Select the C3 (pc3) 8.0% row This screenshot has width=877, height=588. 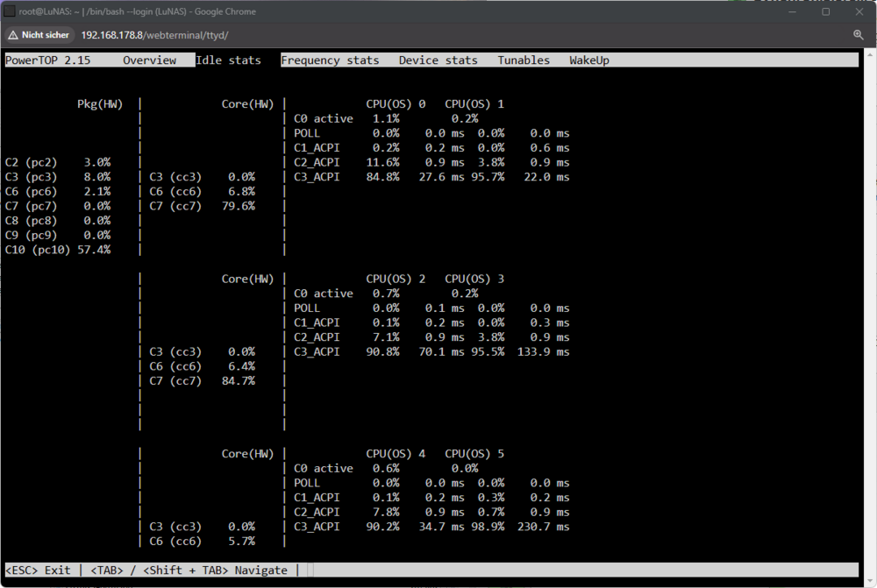pyautogui.click(x=58, y=177)
